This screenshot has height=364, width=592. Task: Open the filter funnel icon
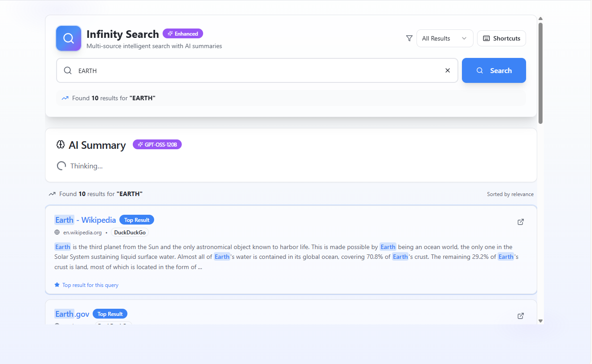(409, 38)
